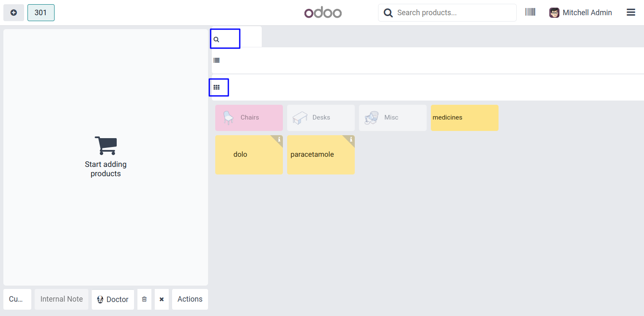Select order tab 301

[x=41, y=13]
